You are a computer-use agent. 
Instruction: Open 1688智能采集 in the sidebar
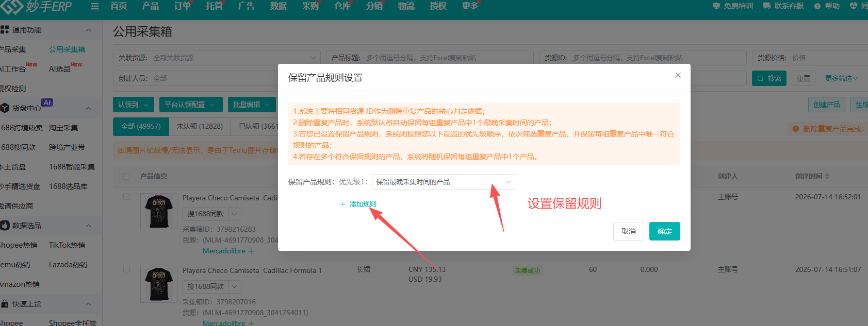click(x=72, y=167)
